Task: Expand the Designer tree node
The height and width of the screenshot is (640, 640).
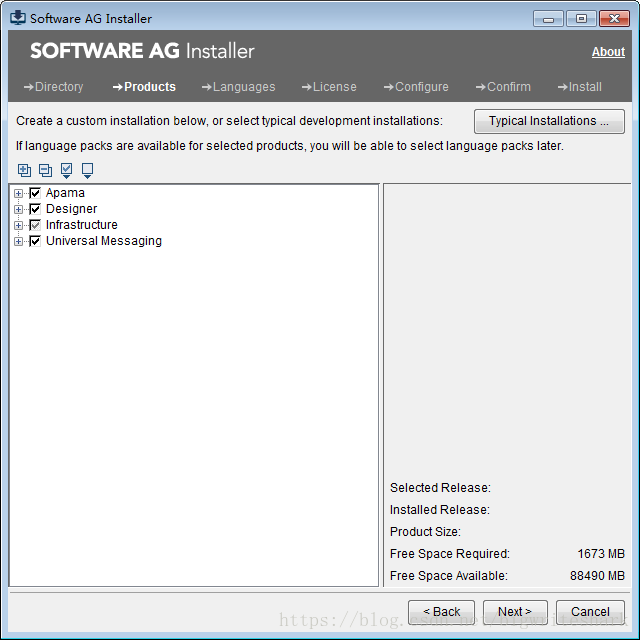Action: pyautogui.click(x=18, y=209)
